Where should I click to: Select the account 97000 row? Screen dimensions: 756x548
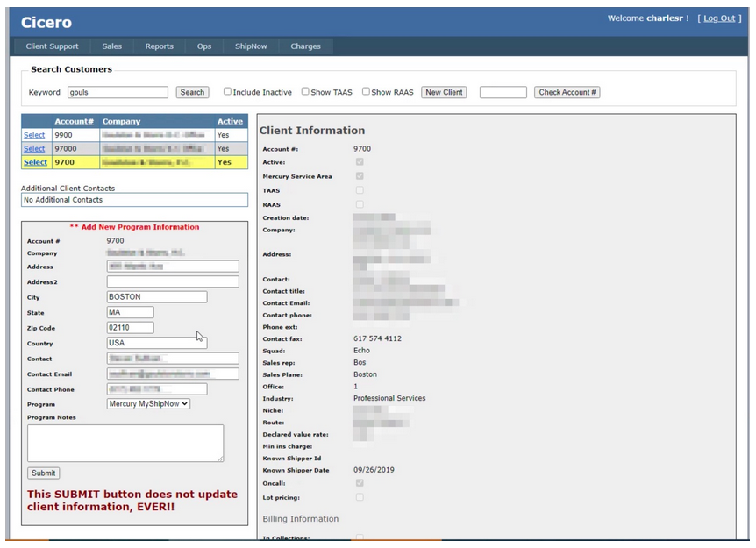pos(34,148)
